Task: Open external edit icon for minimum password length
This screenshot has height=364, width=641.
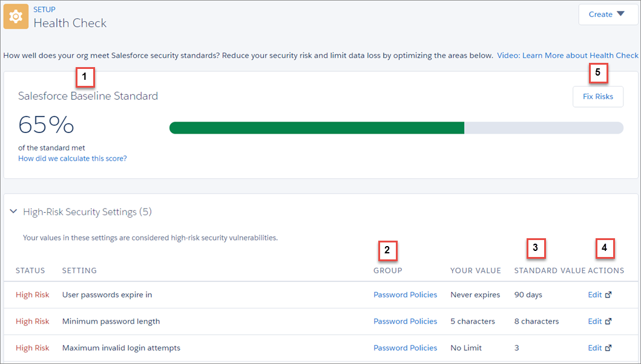Action: [x=608, y=321]
